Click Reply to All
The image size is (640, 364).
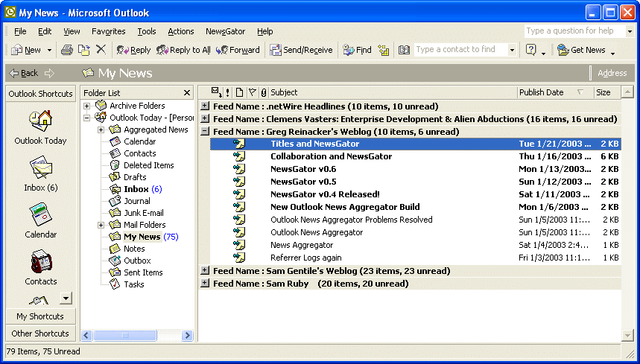(x=183, y=50)
